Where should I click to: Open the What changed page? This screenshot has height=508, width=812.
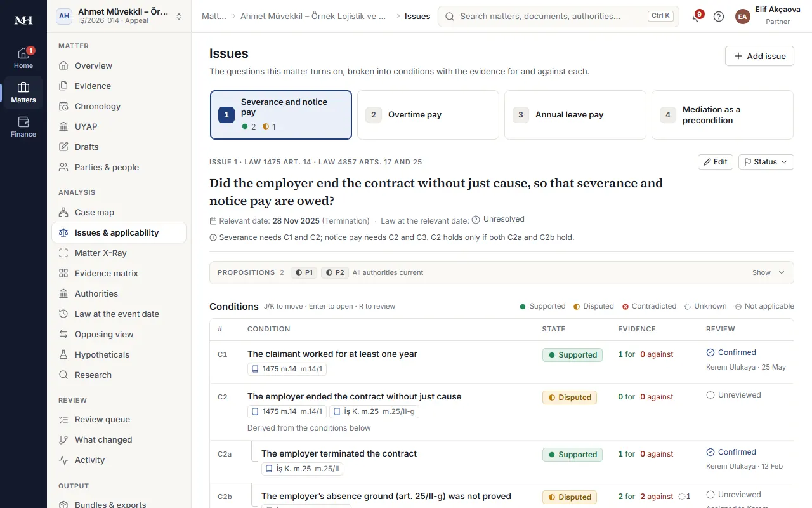pos(119,439)
